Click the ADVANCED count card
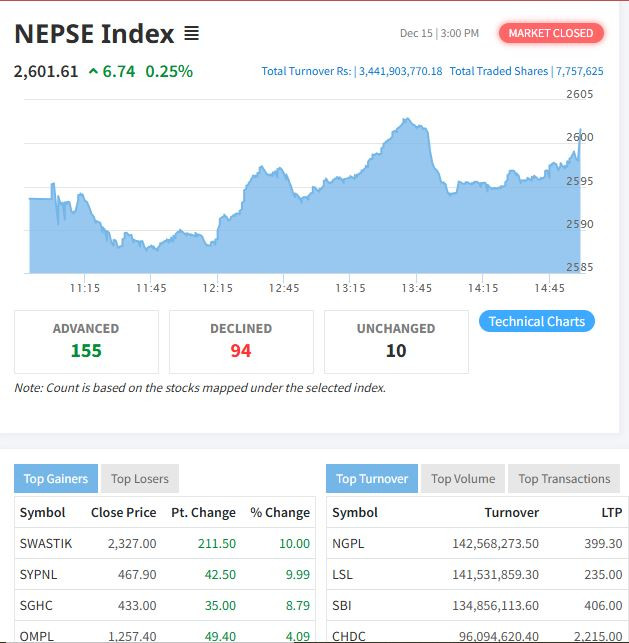The image size is (629, 643). (86, 341)
